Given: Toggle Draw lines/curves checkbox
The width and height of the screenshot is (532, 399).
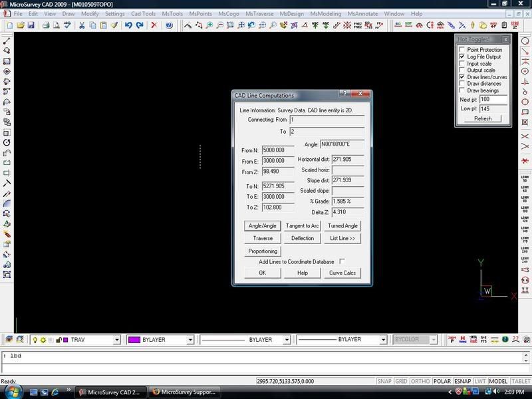Looking at the screenshot, I should click(x=462, y=76).
